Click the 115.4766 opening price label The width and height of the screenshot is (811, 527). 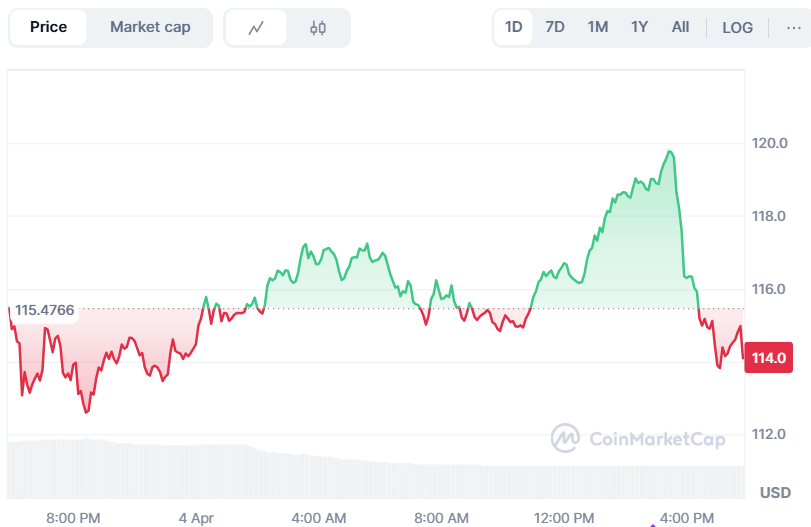[x=44, y=310]
